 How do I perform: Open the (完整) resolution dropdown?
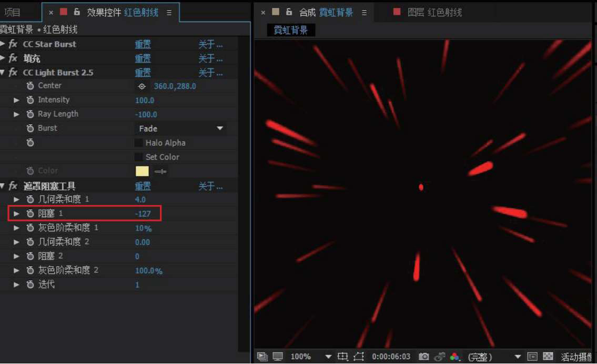tap(494, 357)
